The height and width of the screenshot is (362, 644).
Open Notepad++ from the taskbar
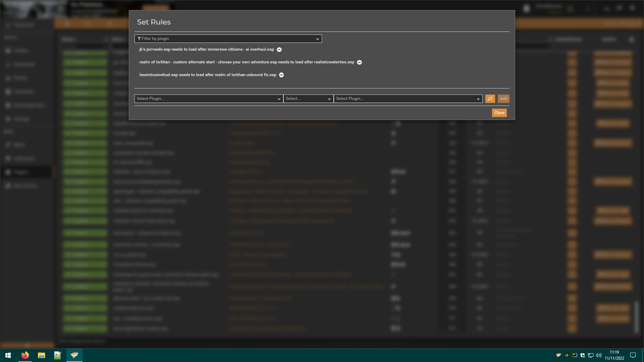tap(58, 355)
